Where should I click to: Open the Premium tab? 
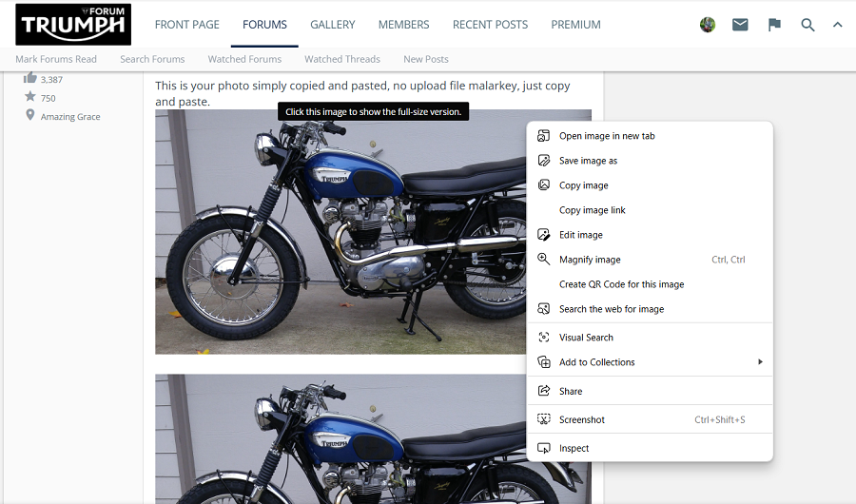coord(576,25)
